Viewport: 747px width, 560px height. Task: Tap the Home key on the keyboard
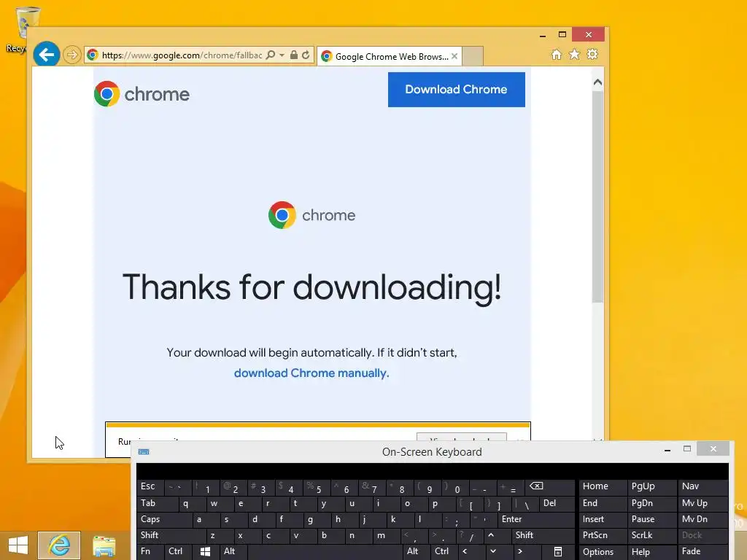[602, 486]
